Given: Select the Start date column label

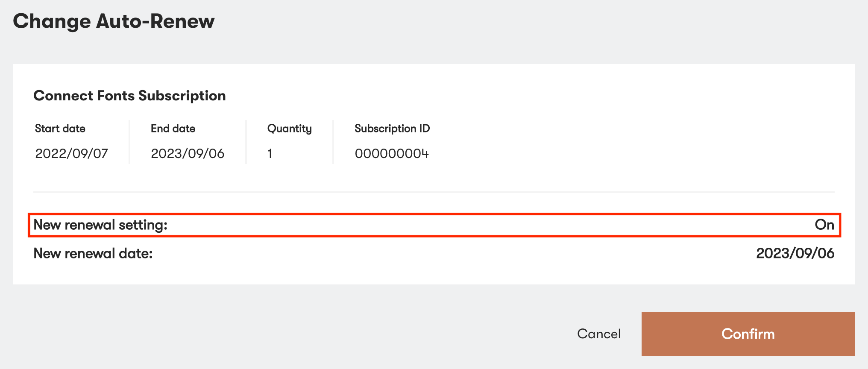Looking at the screenshot, I should click(60, 128).
